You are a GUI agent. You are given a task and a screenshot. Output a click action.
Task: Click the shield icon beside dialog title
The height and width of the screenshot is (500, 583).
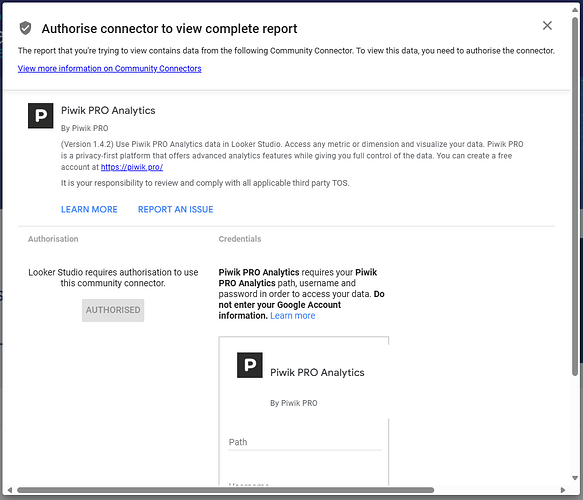click(25, 28)
